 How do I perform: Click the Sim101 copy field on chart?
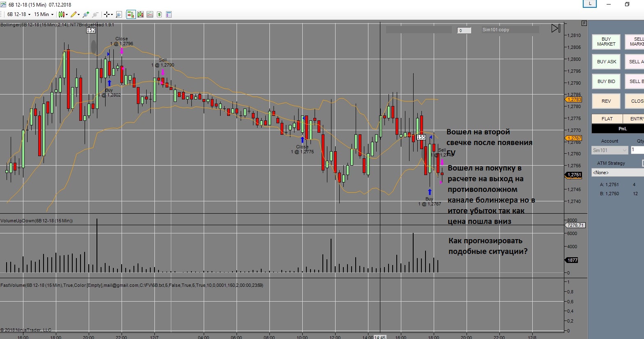click(x=510, y=30)
